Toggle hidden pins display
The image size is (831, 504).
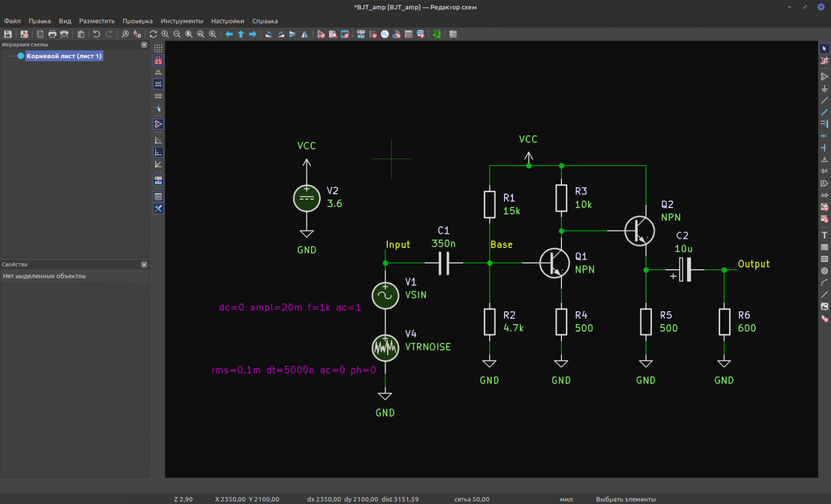[158, 124]
